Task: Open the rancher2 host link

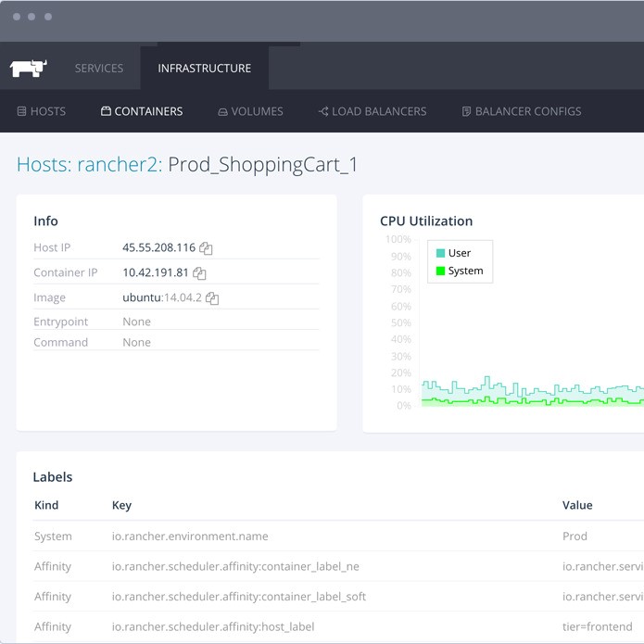Action: 117,165
